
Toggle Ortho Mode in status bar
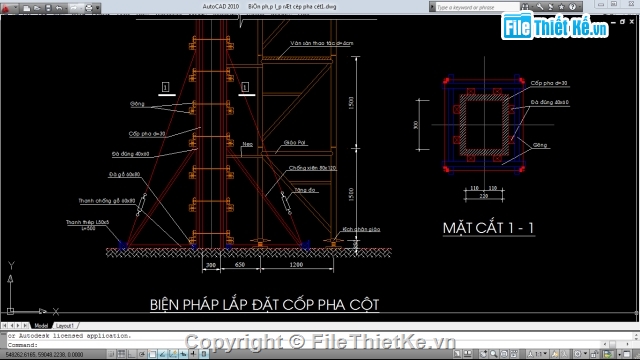131,354
